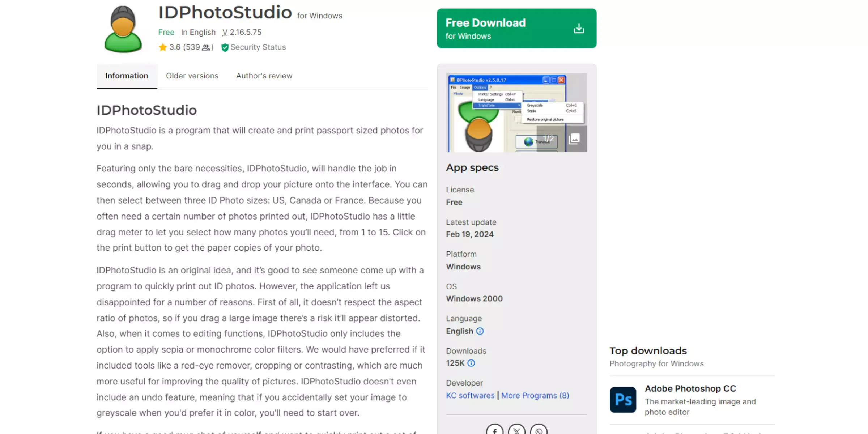Share via the WhatsApp icon

point(539,429)
